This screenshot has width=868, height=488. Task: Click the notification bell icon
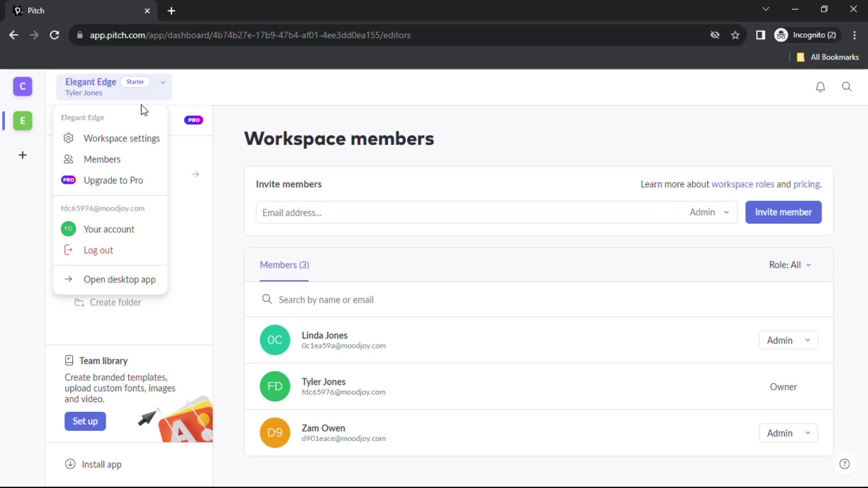pos(821,86)
